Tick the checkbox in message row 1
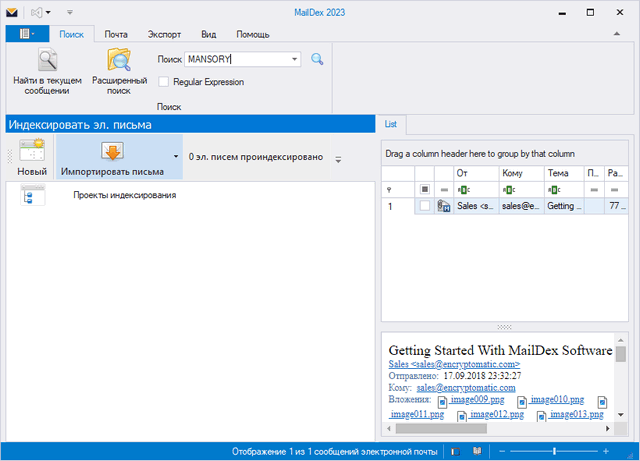This screenshot has height=461, width=640. point(425,206)
